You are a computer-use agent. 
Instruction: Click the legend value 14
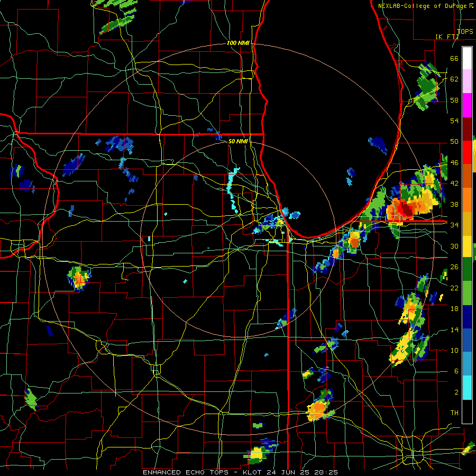[x=454, y=329]
